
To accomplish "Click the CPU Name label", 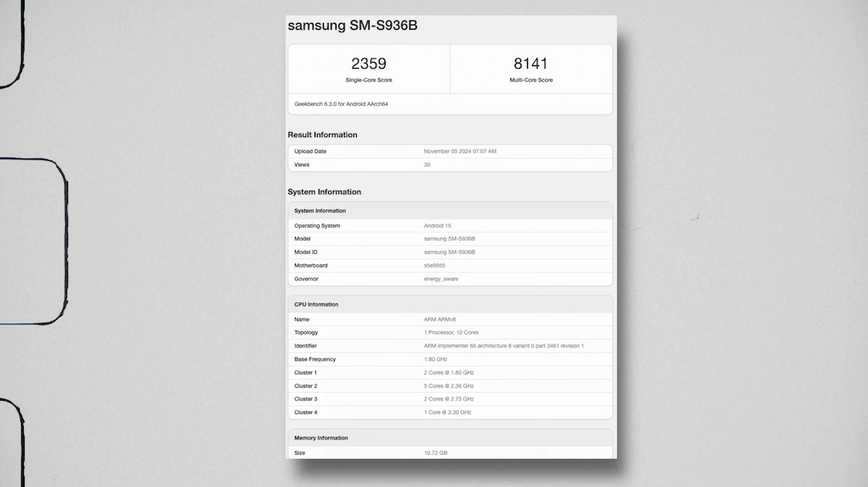I will pos(302,319).
